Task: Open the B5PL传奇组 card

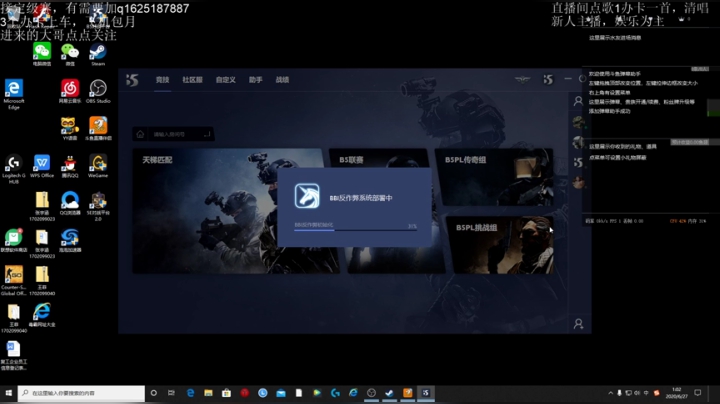Action: (495, 177)
